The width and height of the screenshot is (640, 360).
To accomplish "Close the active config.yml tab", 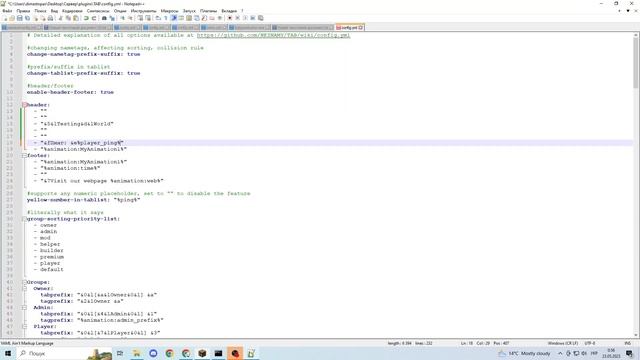I will (361, 28).
